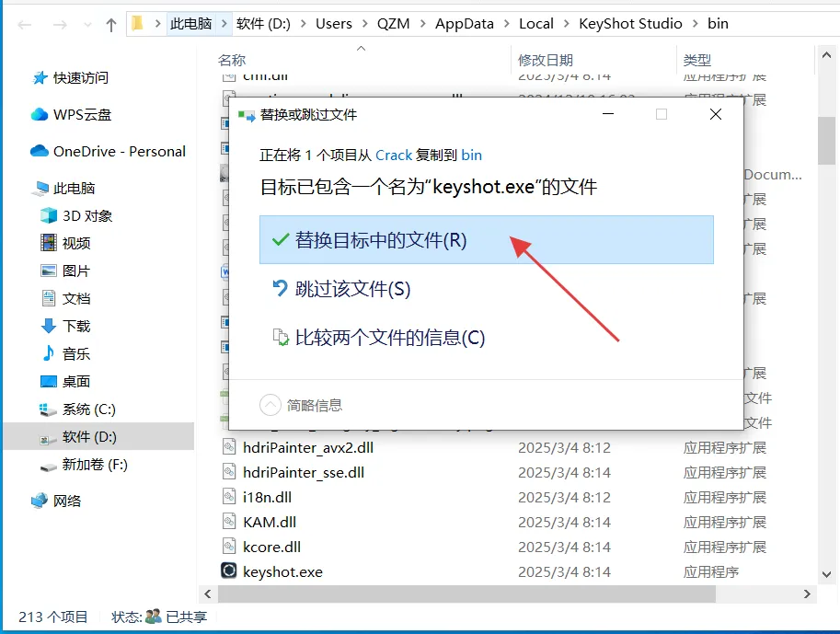Compare info for both files (C)
Viewport: 840px width, 634px height.
pos(378,338)
